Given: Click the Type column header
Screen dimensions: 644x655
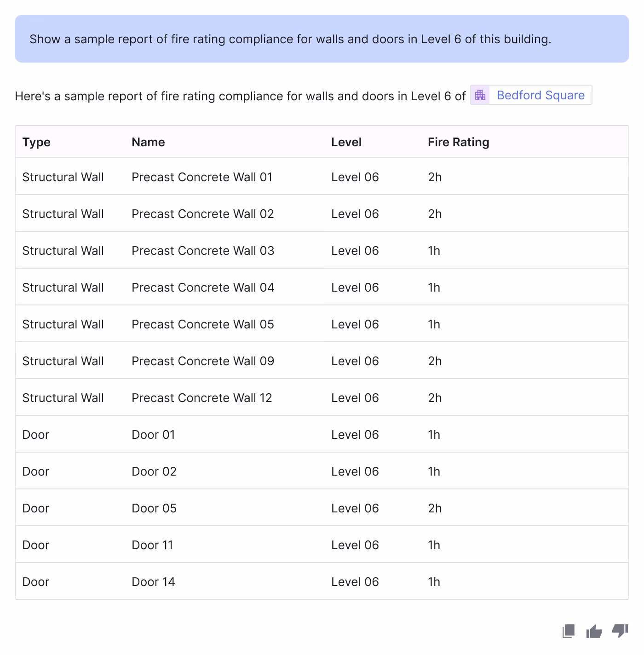Looking at the screenshot, I should click(x=36, y=142).
